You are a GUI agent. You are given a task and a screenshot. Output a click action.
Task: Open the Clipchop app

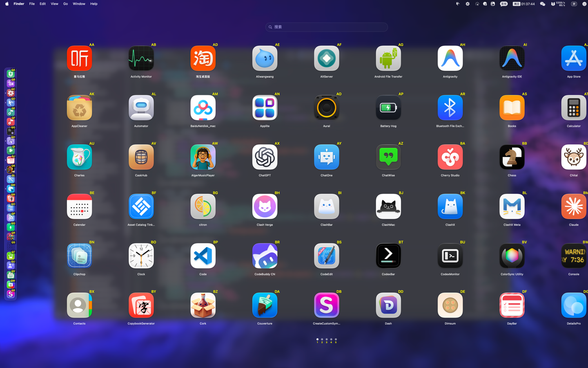pyautogui.click(x=79, y=256)
